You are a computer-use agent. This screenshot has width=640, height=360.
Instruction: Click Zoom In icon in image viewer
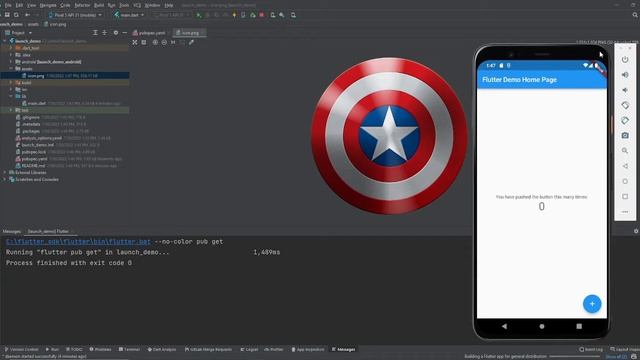pyautogui.click(x=155, y=42)
